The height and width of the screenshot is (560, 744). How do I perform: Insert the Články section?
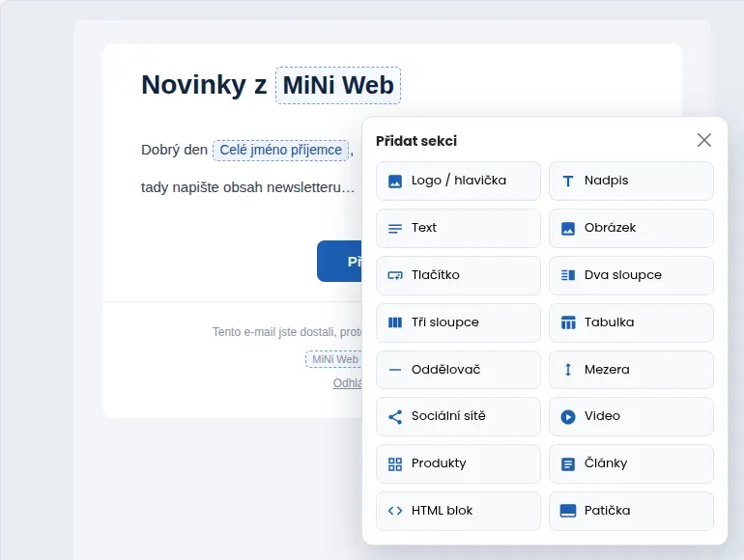(631, 463)
